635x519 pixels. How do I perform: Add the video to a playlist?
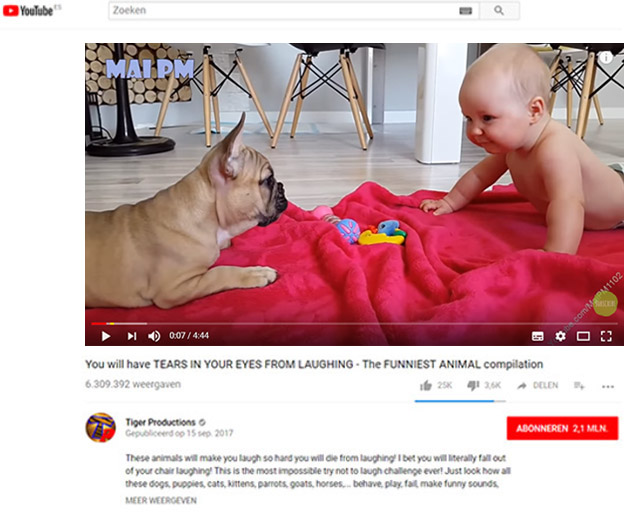click(x=579, y=386)
